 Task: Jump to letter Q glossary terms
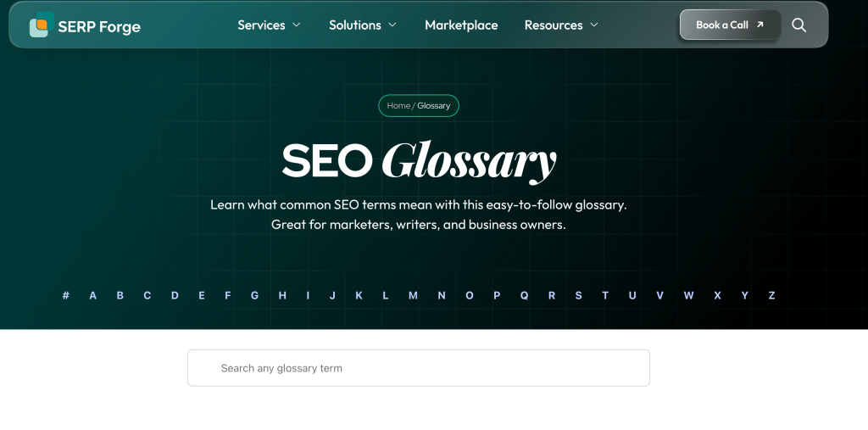(x=524, y=295)
